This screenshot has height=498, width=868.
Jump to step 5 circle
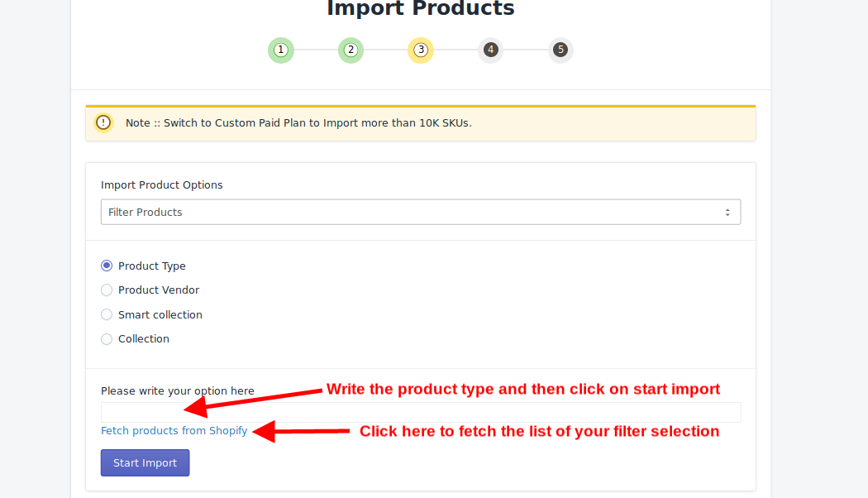click(x=560, y=50)
